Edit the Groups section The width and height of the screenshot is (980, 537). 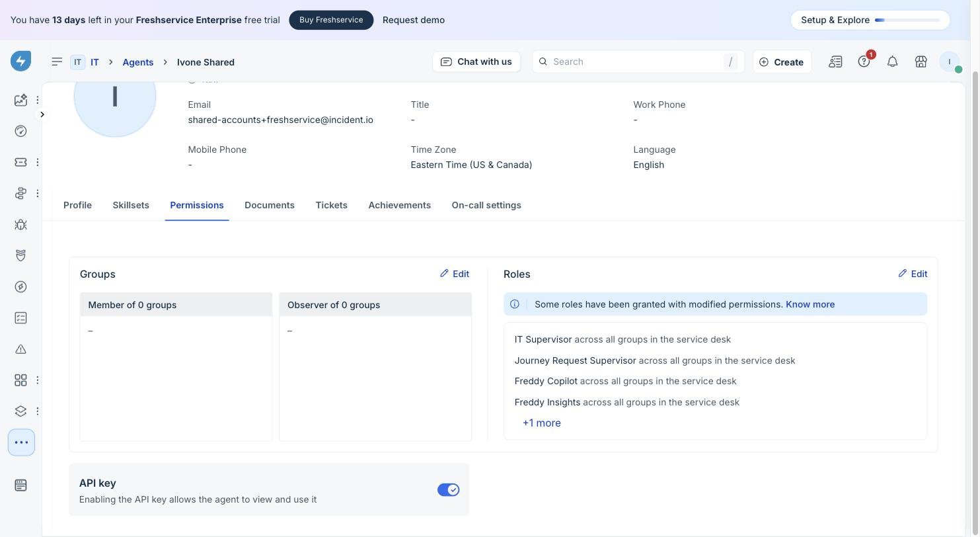point(455,274)
